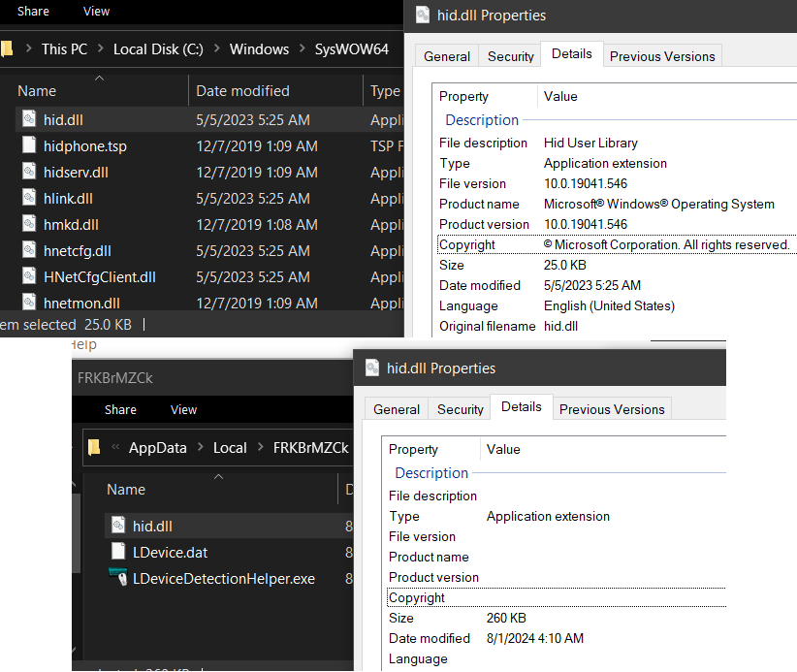Click the folder icon in FRKBrMZCk address bar
The width and height of the screenshot is (797, 672).
click(94, 447)
